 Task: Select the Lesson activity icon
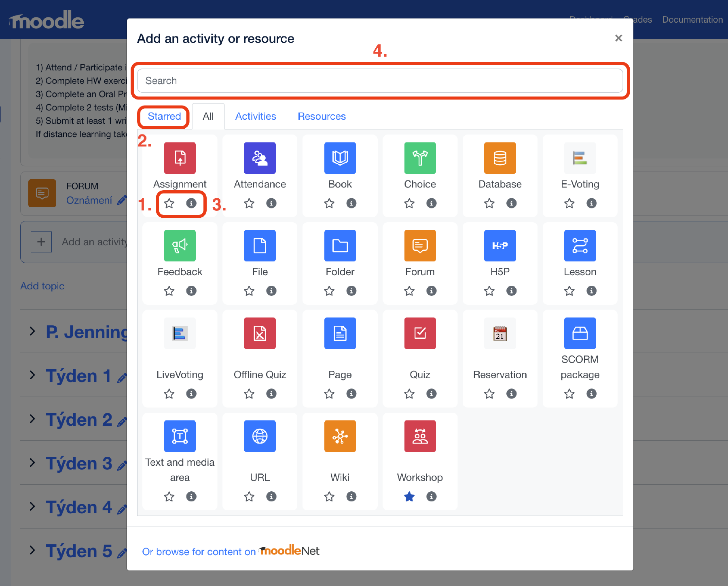pyautogui.click(x=580, y=246)
